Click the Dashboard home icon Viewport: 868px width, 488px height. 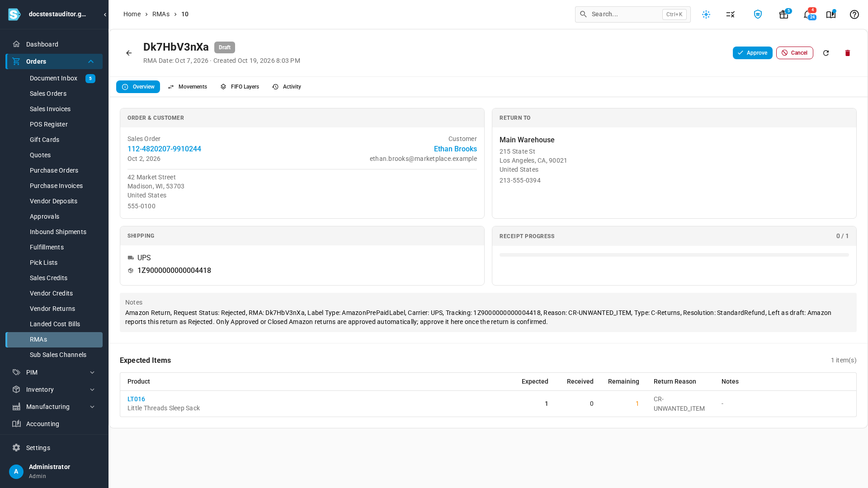click(x=16, y=44)
